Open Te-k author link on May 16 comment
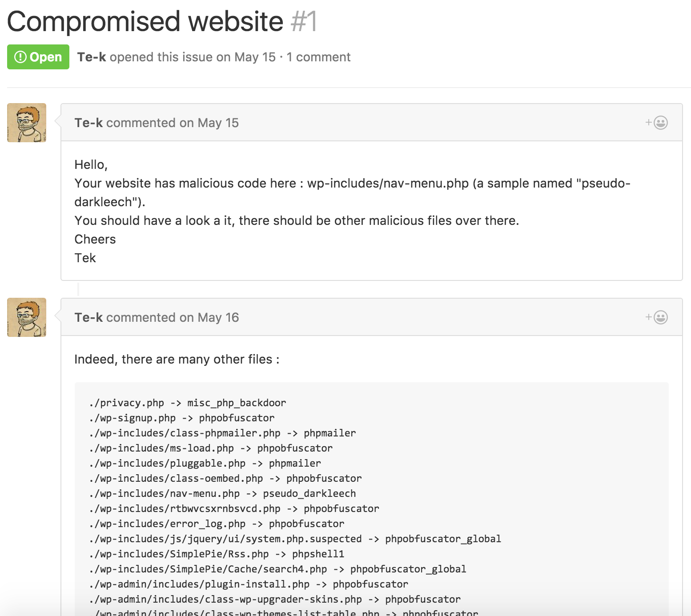Screen dimensions: 691x616 tap(88, 317)
